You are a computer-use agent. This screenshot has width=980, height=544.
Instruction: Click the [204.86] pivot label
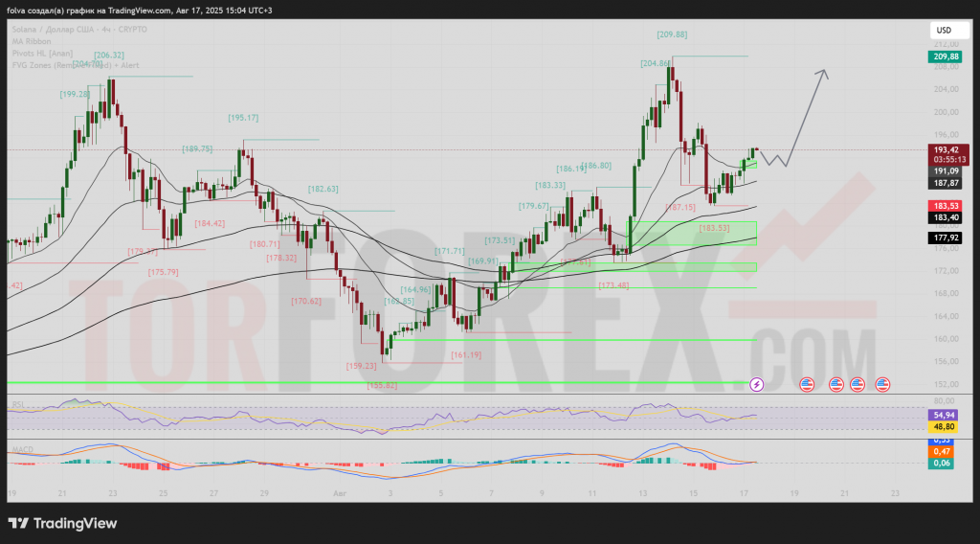coord(656,63)
